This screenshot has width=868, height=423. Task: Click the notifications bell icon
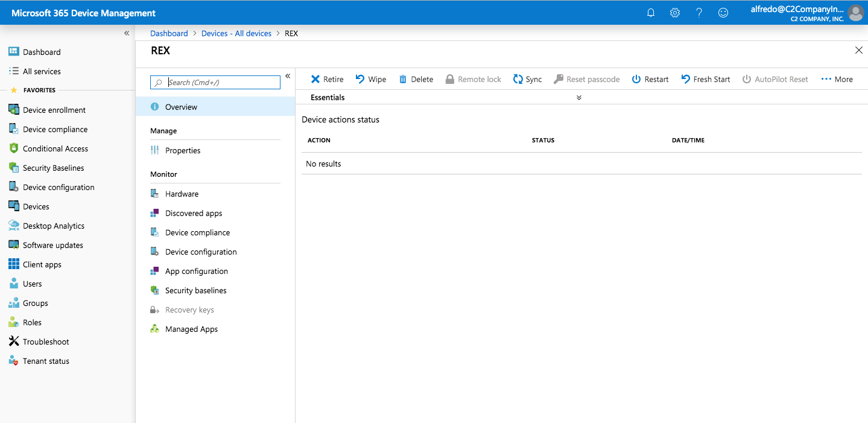651,13
